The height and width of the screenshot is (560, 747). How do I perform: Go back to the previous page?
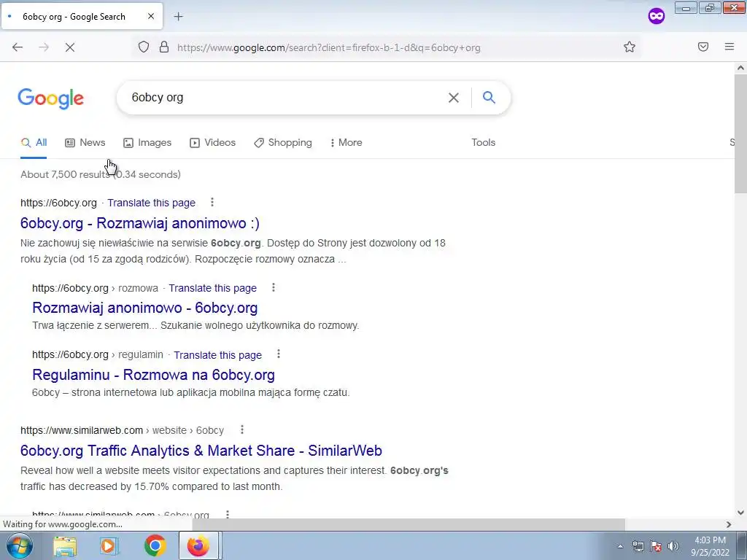[x=18, y=47]
